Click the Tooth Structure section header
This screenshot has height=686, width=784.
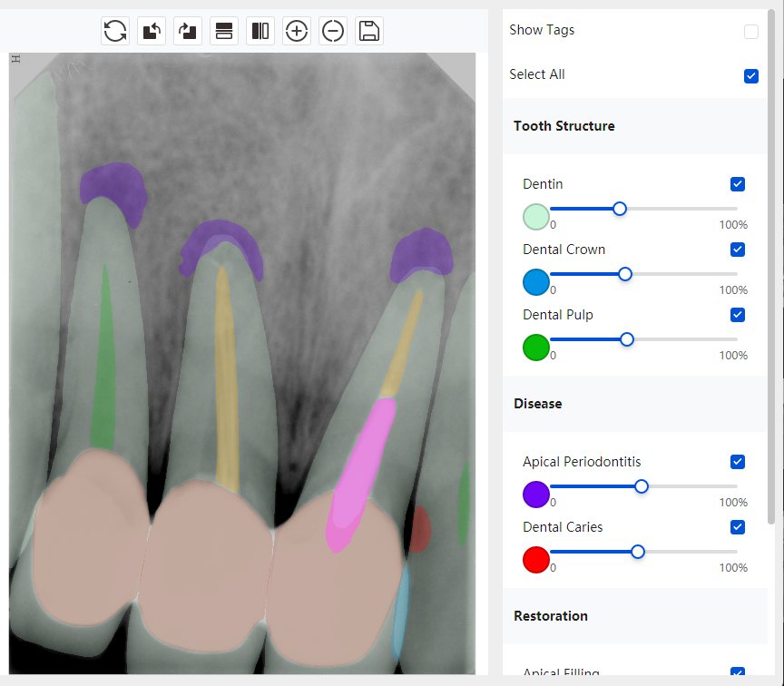(563, 126)
